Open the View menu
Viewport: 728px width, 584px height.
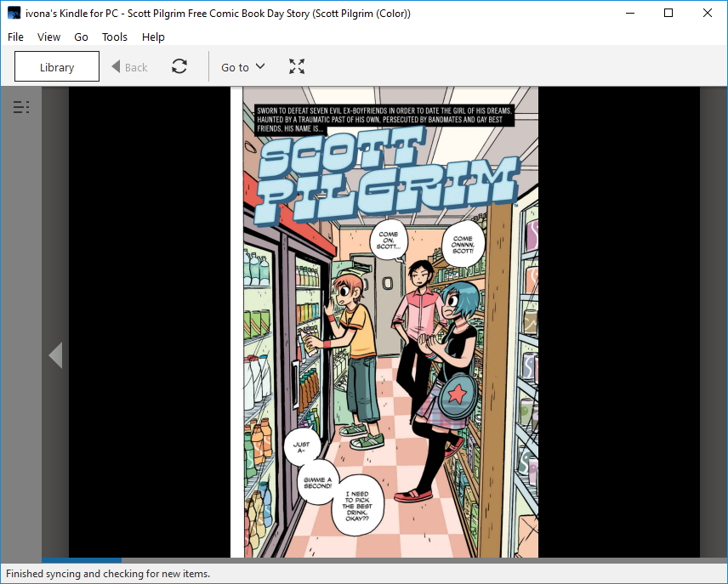click(48, 37)
